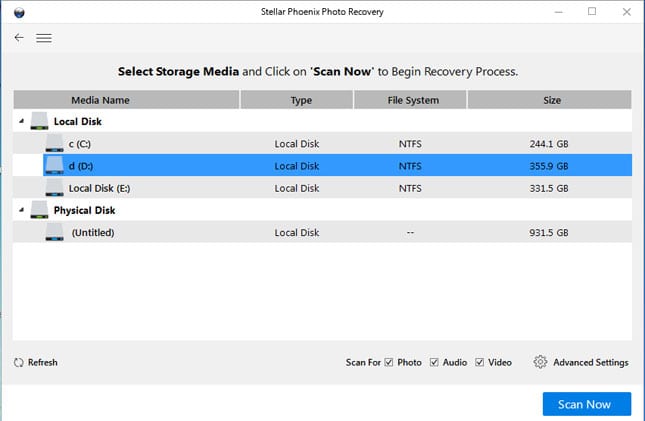Toggle the Video checkbox
This screenshot has width=645, height=421.
(480, 362)
